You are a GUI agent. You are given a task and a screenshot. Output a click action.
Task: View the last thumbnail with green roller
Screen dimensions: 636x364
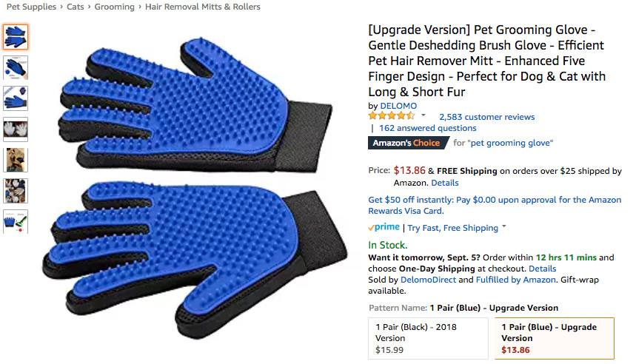[16, 221]
